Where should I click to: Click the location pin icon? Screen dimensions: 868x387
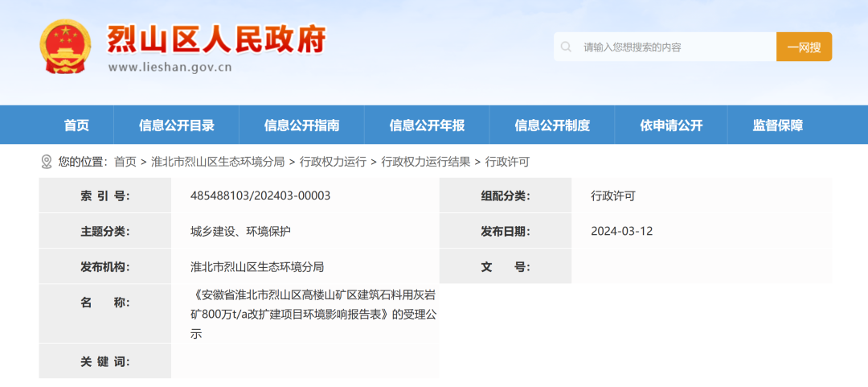coord(47,162)
